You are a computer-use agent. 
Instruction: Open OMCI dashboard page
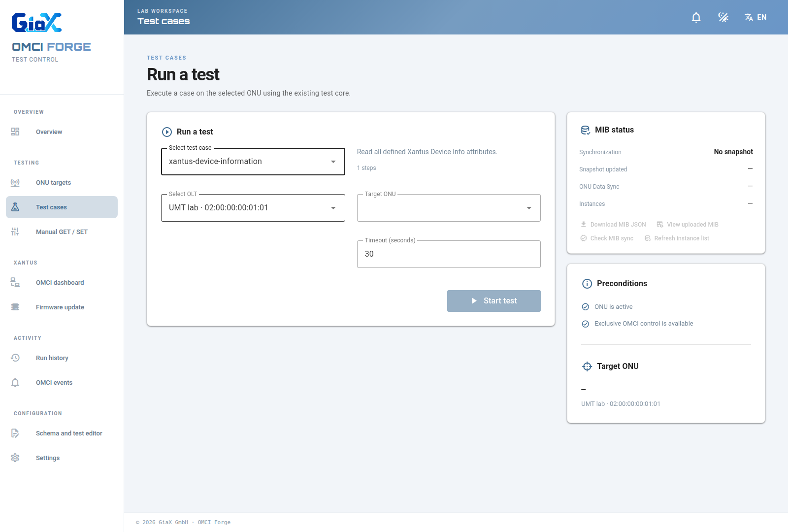[62, 282]
